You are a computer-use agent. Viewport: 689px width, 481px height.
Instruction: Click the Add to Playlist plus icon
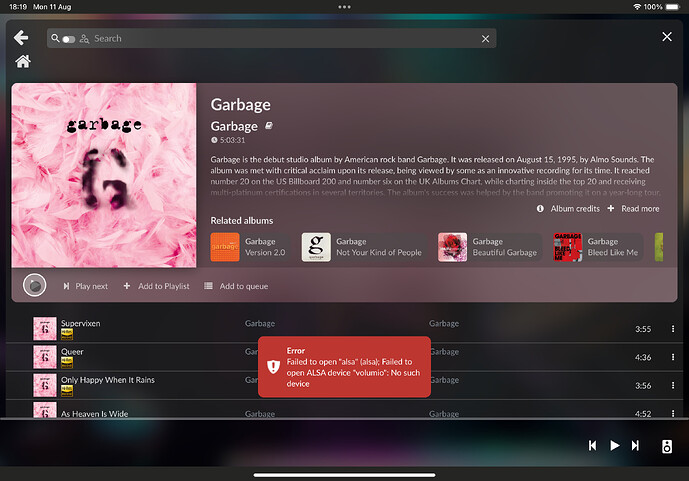(x=127, y=286)
